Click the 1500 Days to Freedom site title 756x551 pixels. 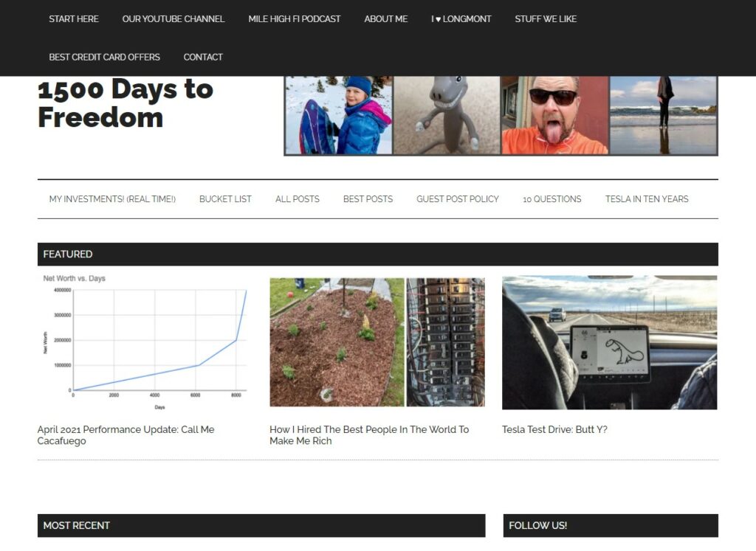(x=126, y=103)
